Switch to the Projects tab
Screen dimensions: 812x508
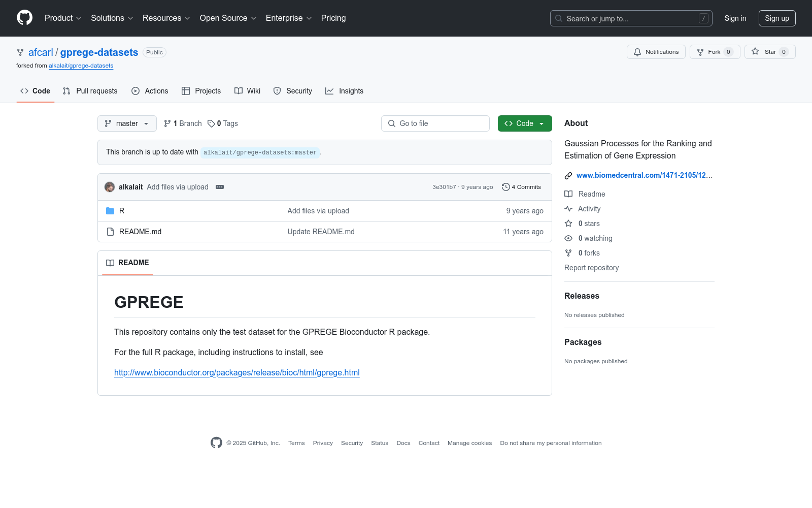pos(201,91)
